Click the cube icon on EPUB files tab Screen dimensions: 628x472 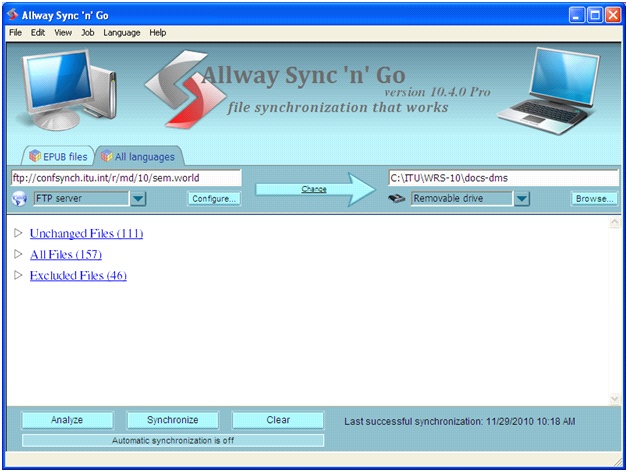(x=35, y=156)
